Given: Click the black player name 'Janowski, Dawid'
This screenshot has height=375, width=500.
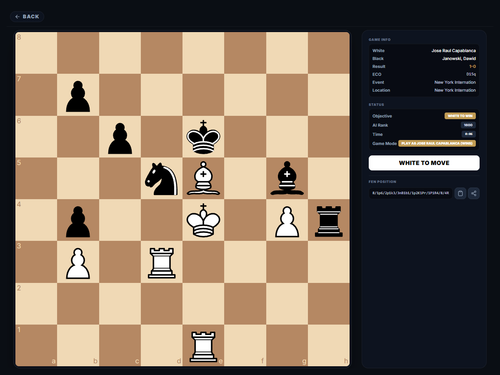Looking at the screenshot, I should click(459, 59).
